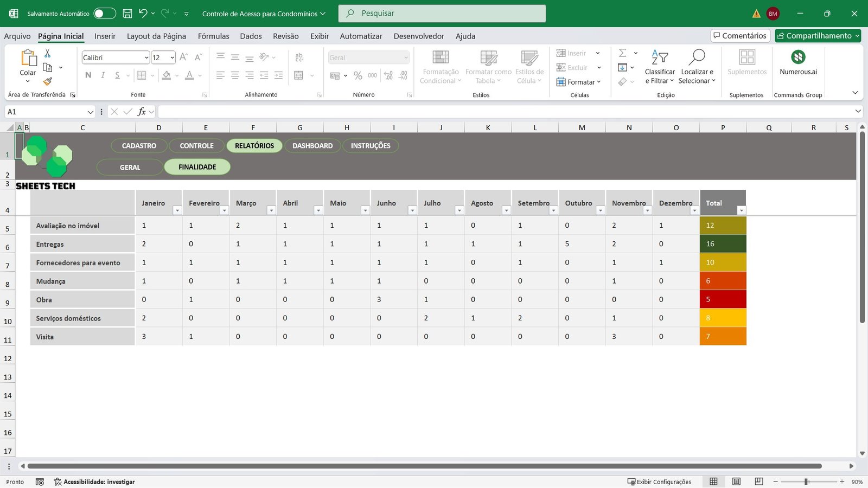The image size is (868, 488).
Task: Click the Paste (Colar) clipboard icon
Action: (28, 57)
